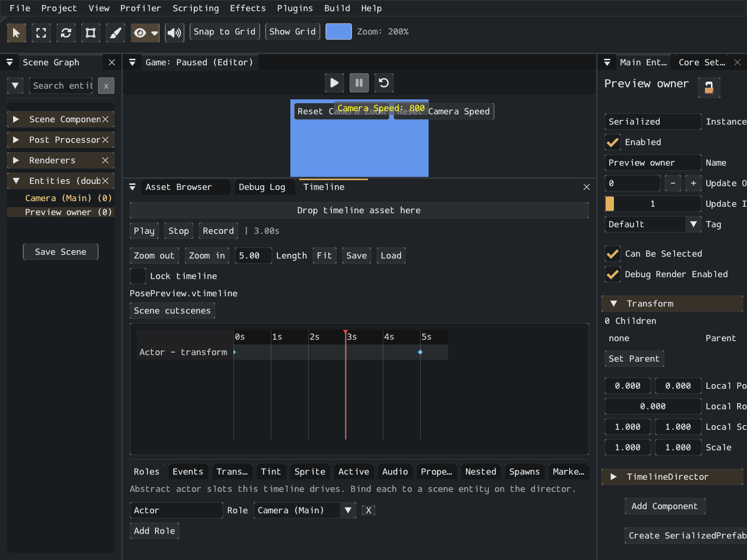Collapse the Entities section
Screen dimensions: 747x560
[x=16, y=181]
